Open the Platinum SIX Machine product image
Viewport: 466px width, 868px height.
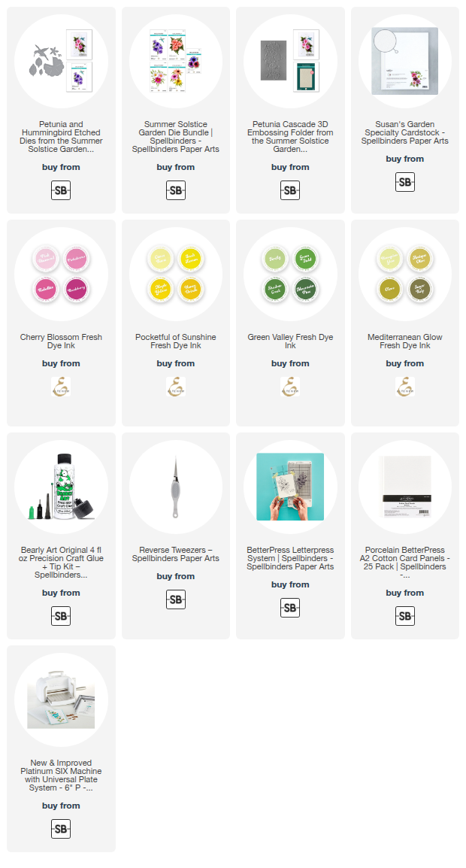61,700
